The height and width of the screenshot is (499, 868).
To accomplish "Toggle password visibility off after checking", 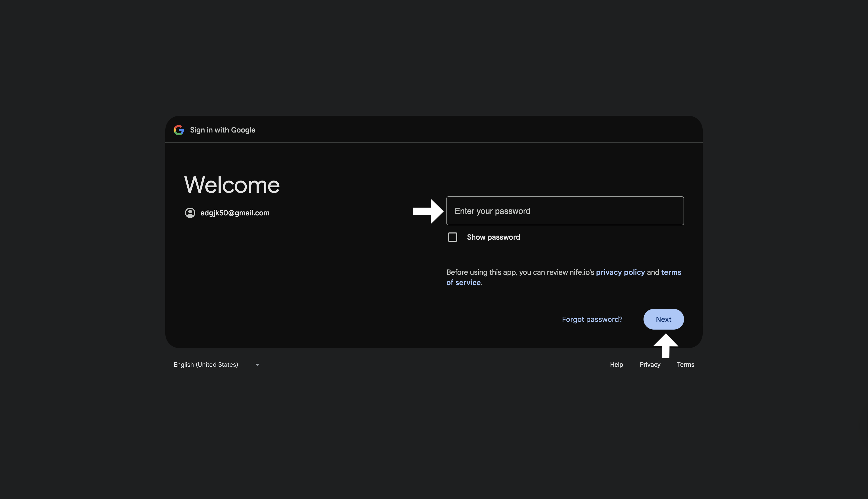I will point(452,237).
